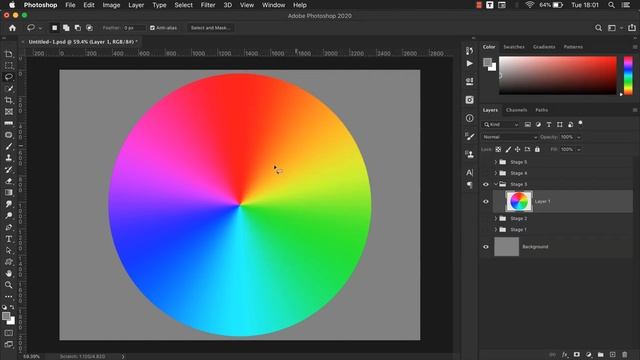The height and width of the screenshot is (360, 640).
Task: Open the Character panel icon
Action: coord(469,172)
